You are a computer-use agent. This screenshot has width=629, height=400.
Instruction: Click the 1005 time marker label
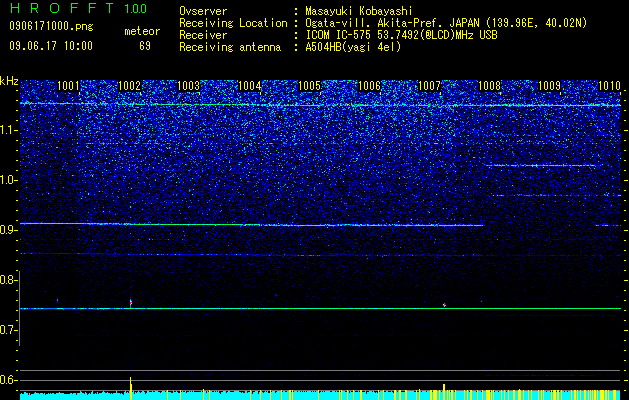click(x=310, y=85)
